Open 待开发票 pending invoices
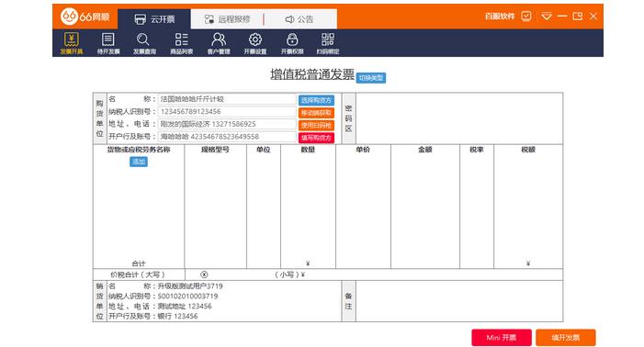 tap(108, 43)
